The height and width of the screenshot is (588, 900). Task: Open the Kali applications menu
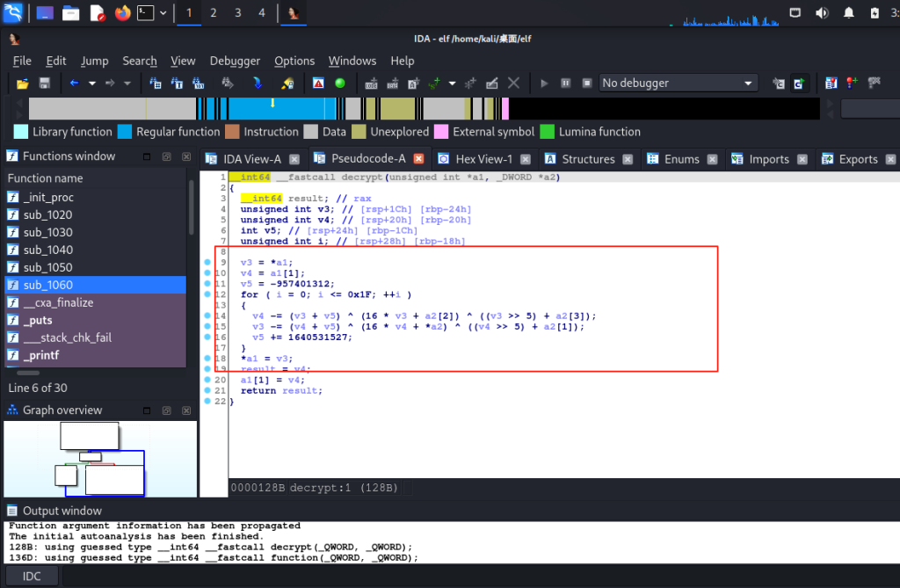click(x=12, y=12)
